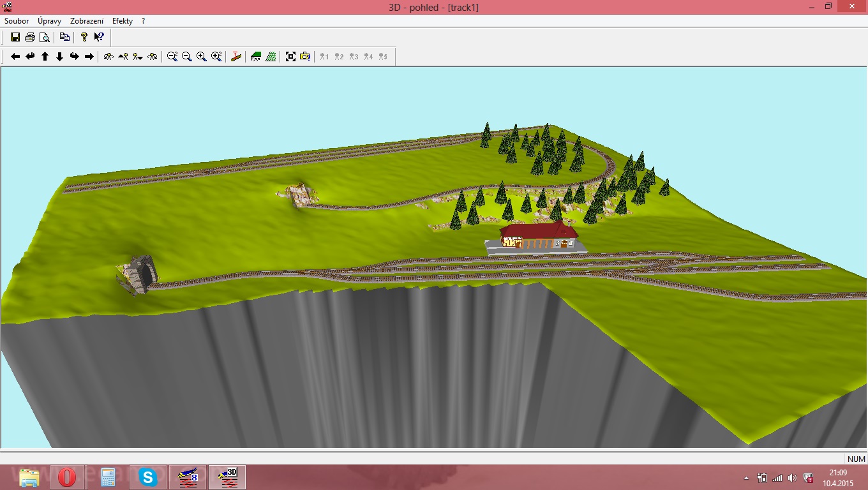Image resolution: width=868 pixels, height=490 pixels.
Task: Click the Copy icon in toolbar
Action: 64,37
